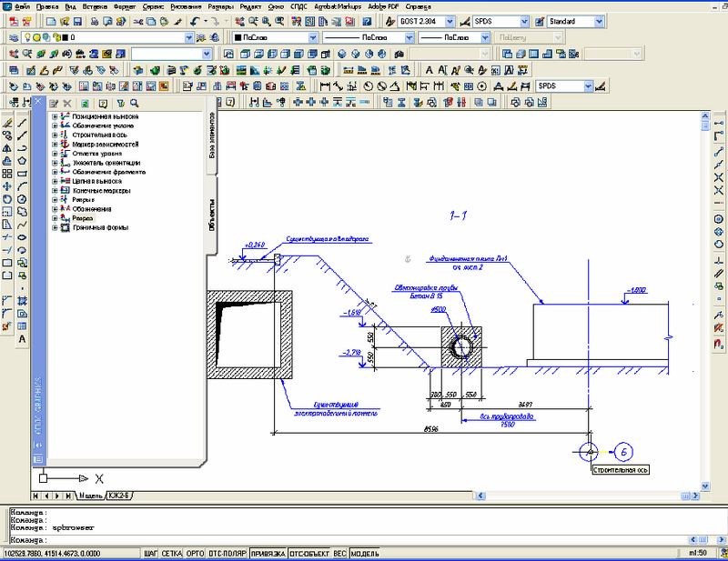This screenshot has height=561, width=728.
Task: Select the Rectangle draw tool
Action: (x=22, y=174)
